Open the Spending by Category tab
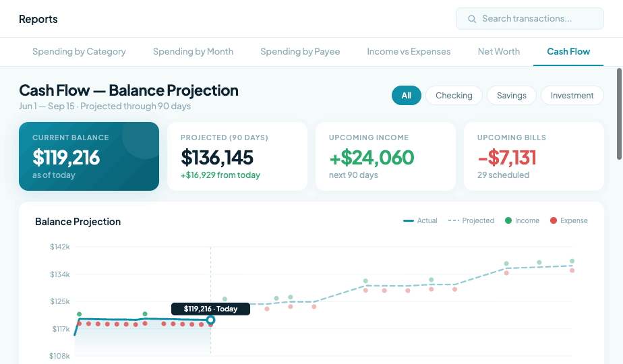This screenshot has width=623, height=364. (79, 52)
